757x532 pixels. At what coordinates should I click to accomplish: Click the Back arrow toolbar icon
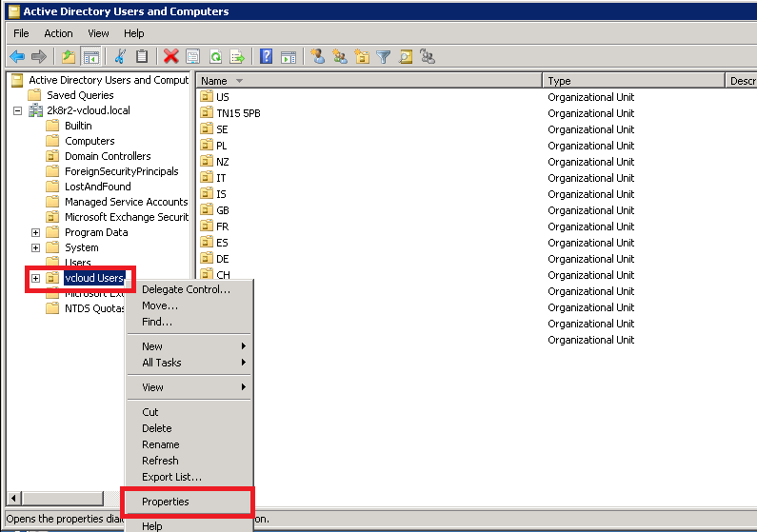(x=17, y=57)
